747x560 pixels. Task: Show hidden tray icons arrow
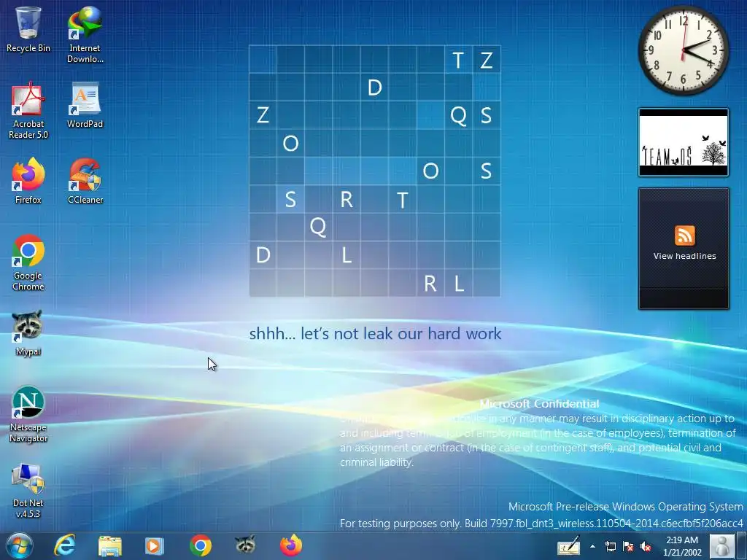tap(592, 546)
